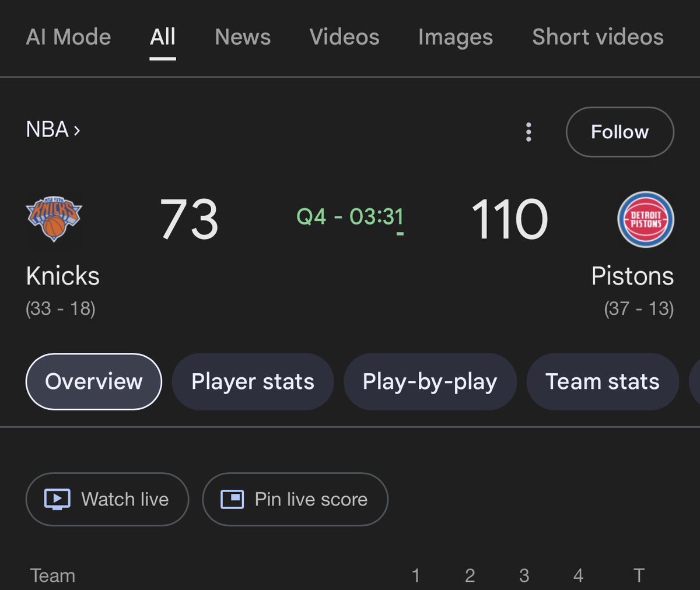Tap the Knicks team name

pyautogui.click(x=63, y=276)
